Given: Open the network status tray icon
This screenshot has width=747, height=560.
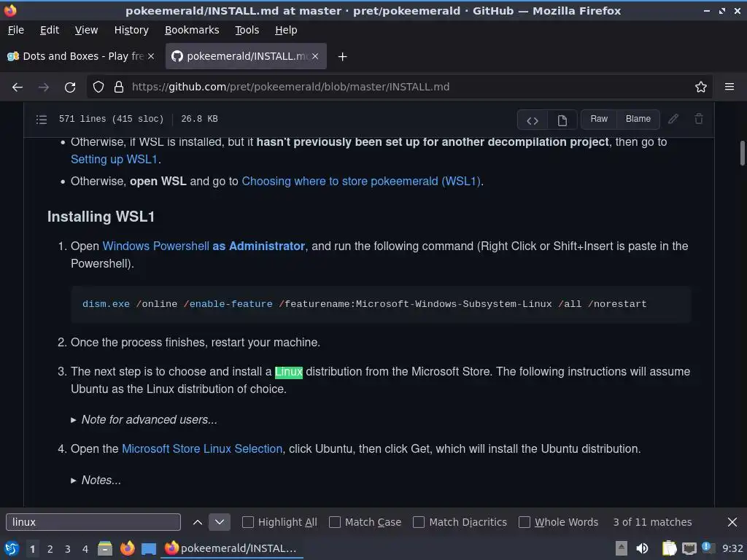Looking at the screenshot, I should [689, 548].
